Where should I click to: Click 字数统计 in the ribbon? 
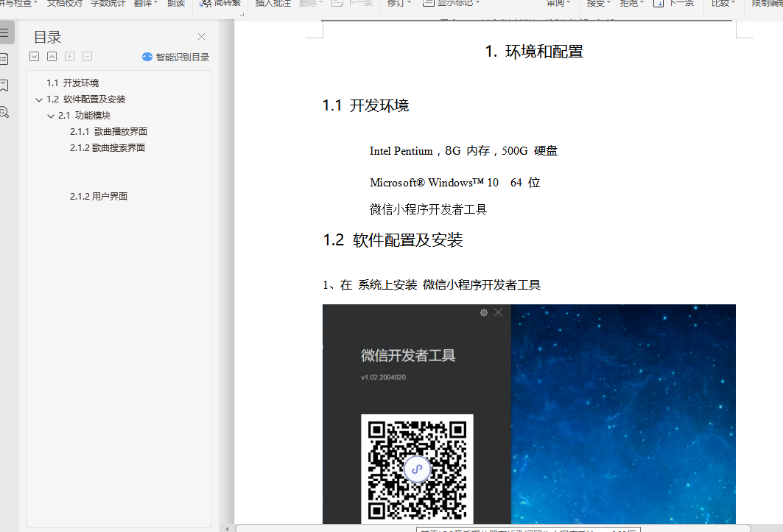108,3
